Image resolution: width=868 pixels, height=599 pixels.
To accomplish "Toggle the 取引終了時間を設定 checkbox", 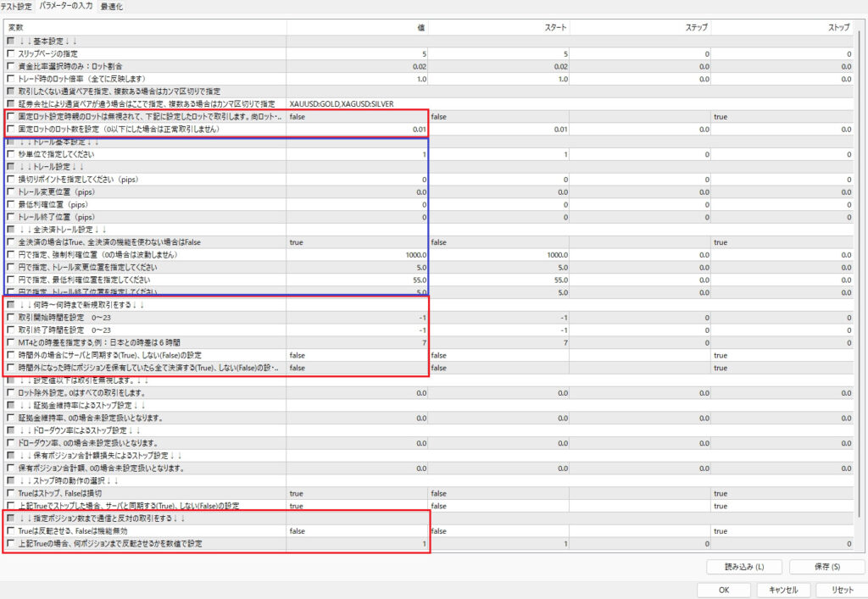I will 10,330.
